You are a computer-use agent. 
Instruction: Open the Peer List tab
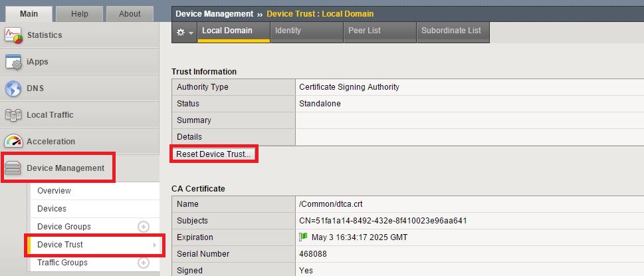pyautogui.click(x=366, y=31)
